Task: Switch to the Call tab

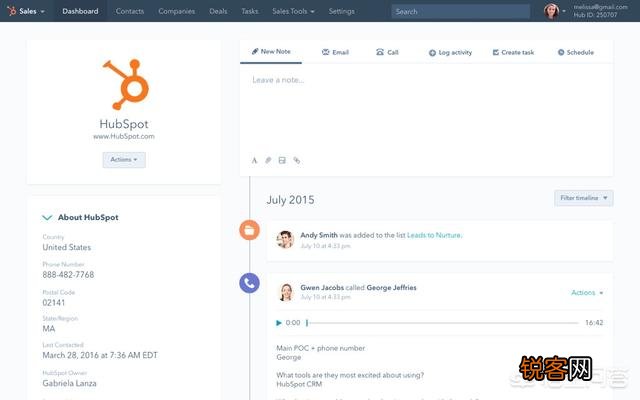Action: click(x=387, y=52)
